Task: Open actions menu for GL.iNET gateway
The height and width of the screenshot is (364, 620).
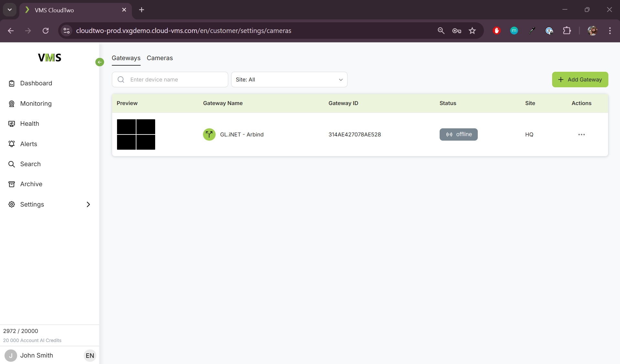Action: (x=581, y=134)
